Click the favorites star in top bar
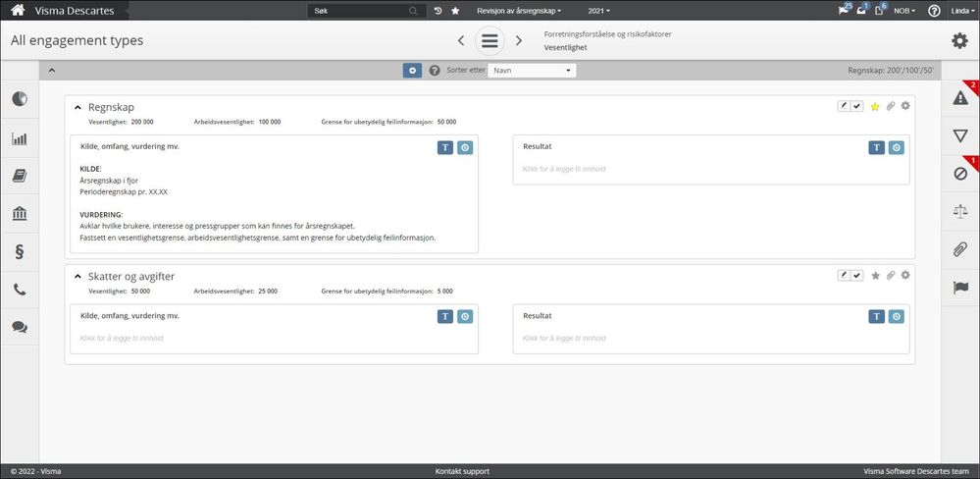The width and height of the screenshot is (980, 479). (455, 11)
